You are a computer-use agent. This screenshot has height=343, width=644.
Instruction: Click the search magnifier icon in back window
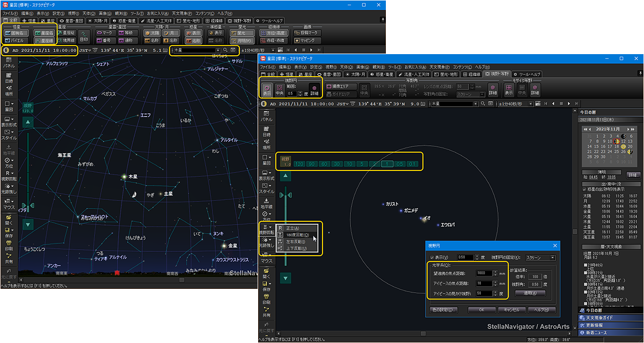coord(226,50)
